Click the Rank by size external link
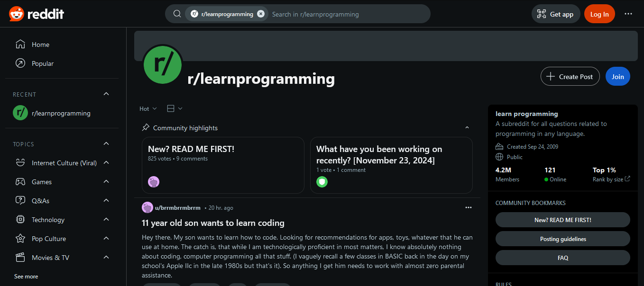 point(611,179)
